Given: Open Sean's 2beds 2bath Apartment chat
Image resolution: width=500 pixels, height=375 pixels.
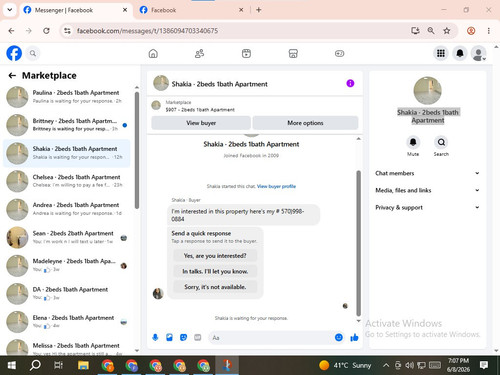Looking at the screenshot, I should tap(67, 237).
